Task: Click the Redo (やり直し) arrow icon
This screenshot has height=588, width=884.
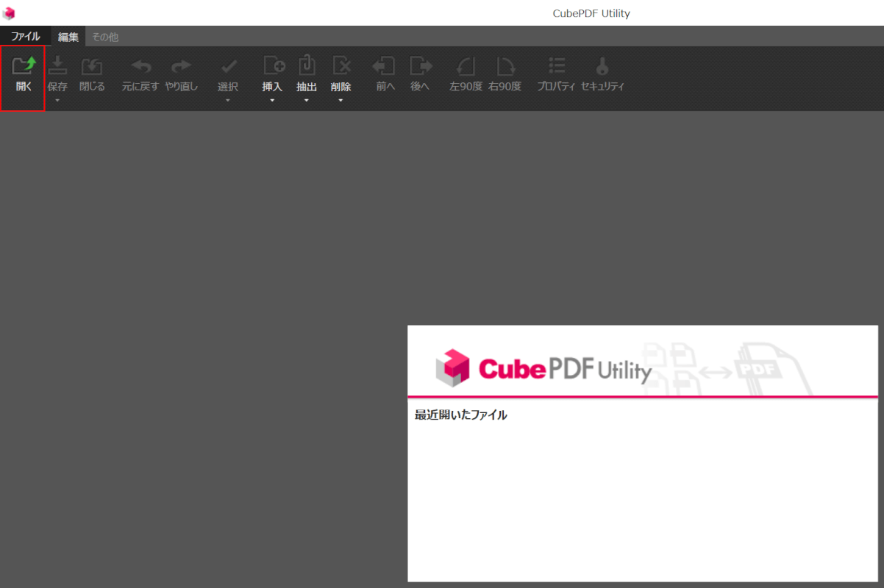Action: click(181, 66)
